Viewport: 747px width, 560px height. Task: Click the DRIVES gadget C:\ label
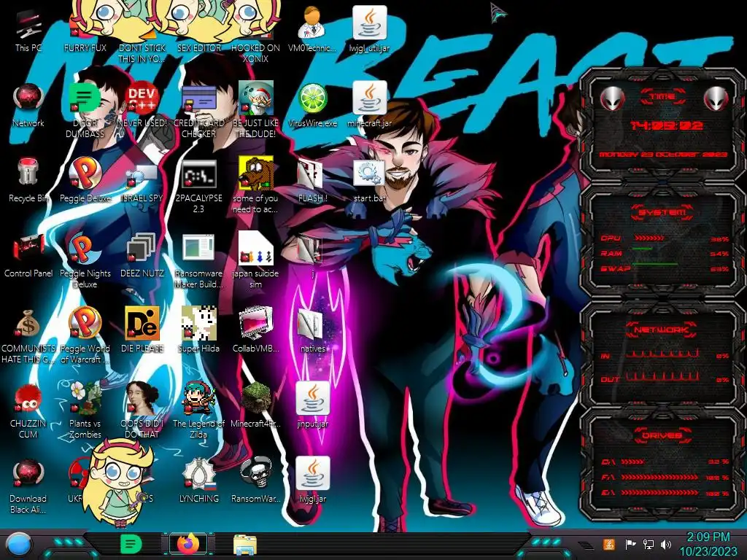608,462
